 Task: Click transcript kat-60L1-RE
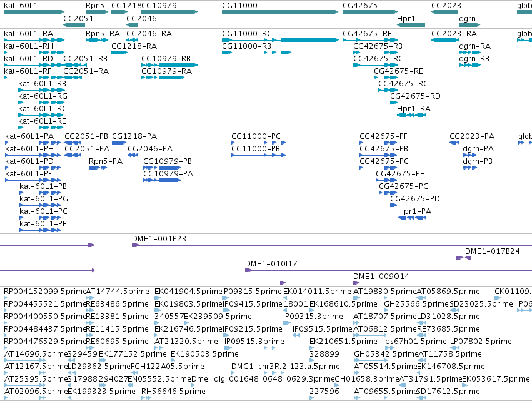click(41, 128)
